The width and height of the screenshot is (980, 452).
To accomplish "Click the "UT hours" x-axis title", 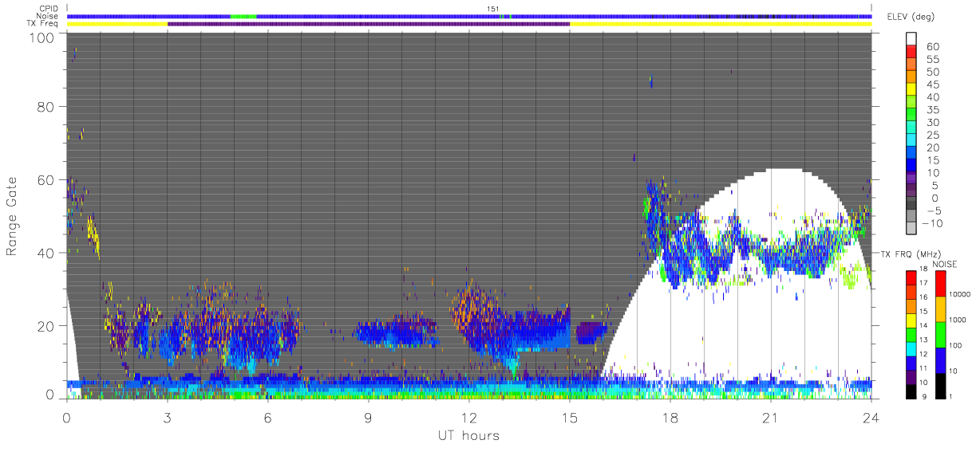I will coord(468,435).
